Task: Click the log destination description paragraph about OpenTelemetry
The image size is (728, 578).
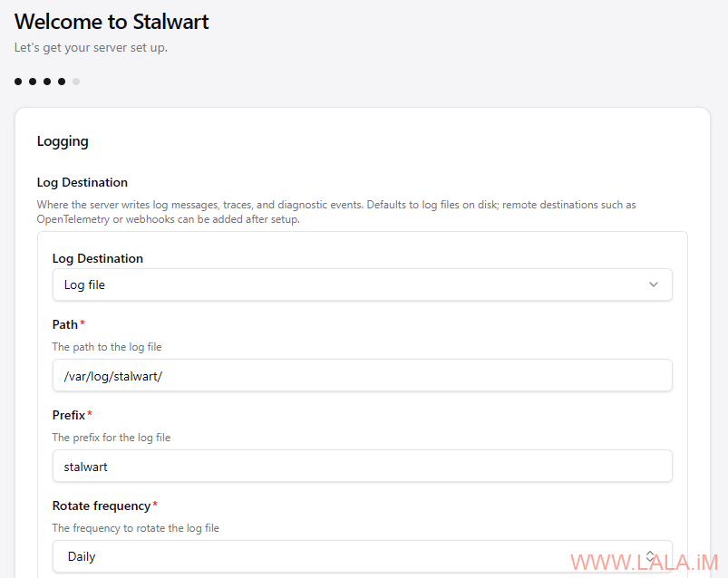Action: click(x=336, y=212)
